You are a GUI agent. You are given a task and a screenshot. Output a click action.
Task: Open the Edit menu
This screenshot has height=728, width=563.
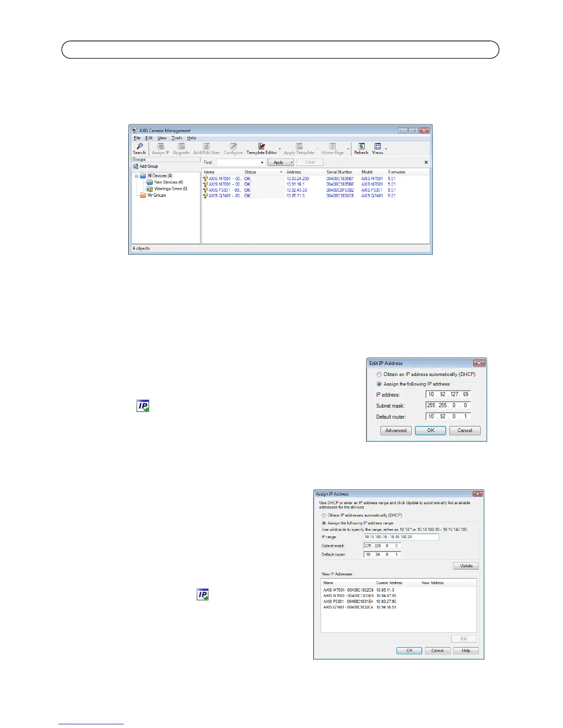[x=149, y=138]
